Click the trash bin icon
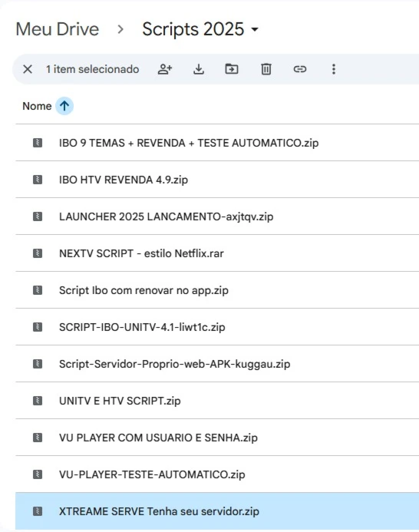419x532 pixels. pos(266,69)
